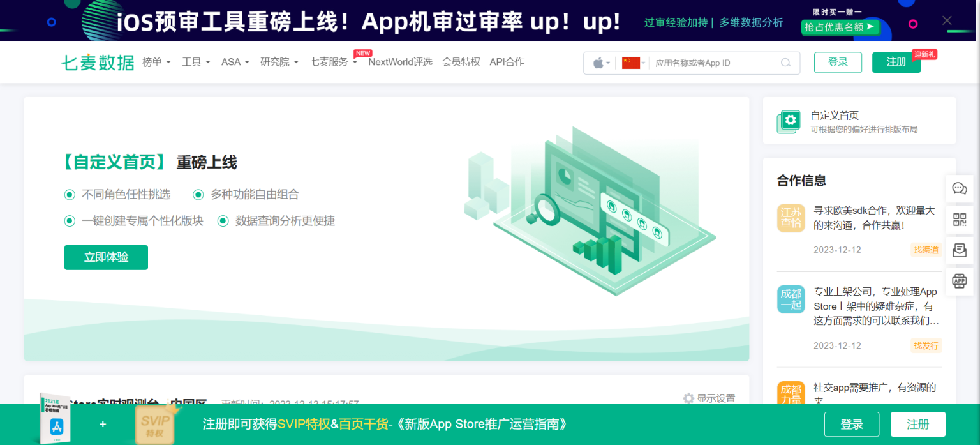Open the email subscription sidebar icon
Image resolution: width=980 pixels, height=445 pixels.
click(x=959, y=250)
